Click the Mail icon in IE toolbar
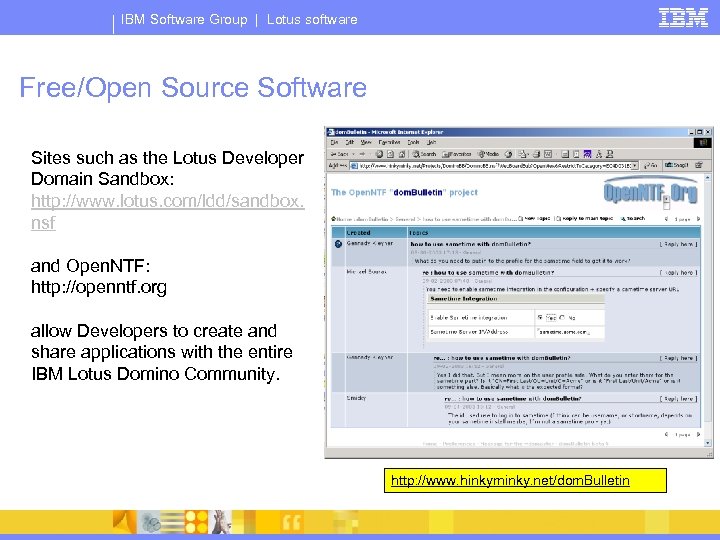This screenshot has height=540, width=720. click(x=523, y=154)
